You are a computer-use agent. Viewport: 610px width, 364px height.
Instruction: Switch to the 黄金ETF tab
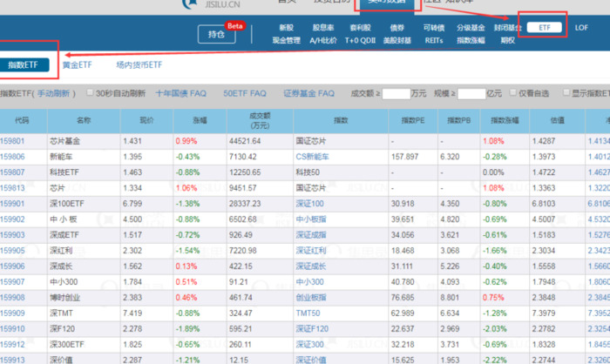point(77,65)
